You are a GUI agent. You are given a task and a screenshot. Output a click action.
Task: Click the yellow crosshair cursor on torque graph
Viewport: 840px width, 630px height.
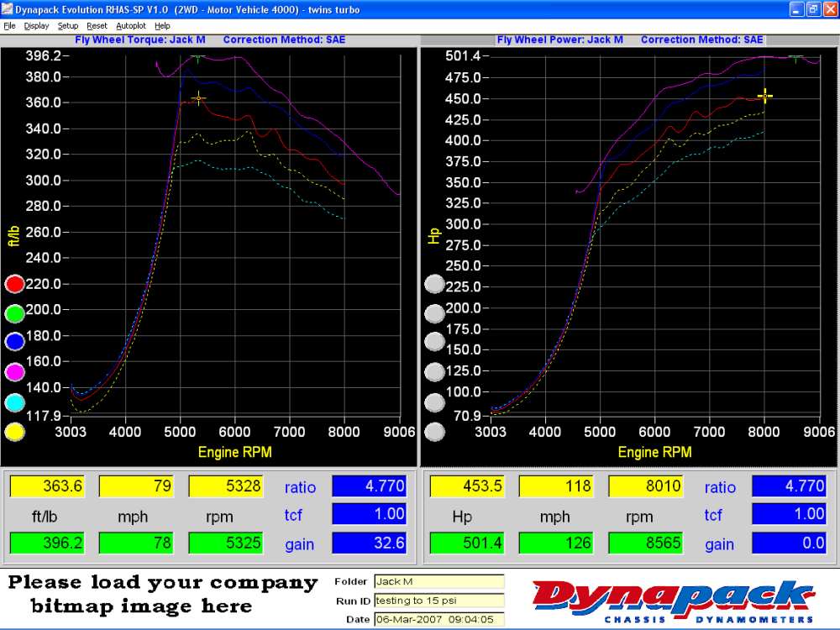click(x=198, y=99)
